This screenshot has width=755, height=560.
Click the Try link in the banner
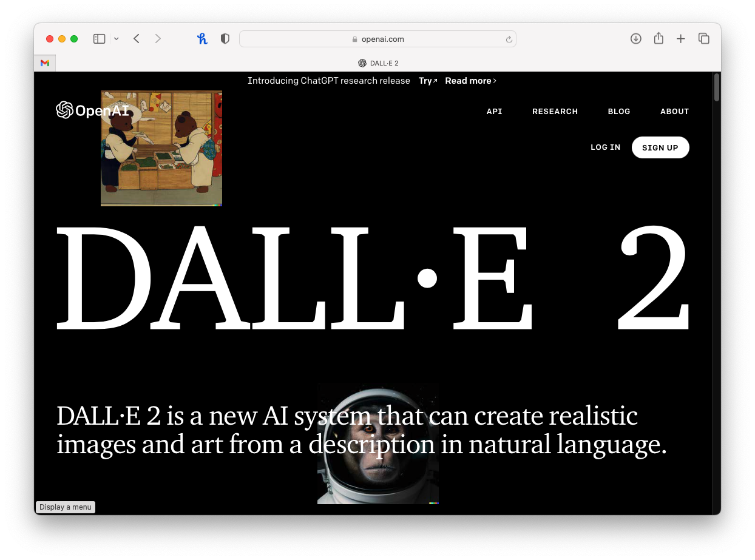[x=428, y=81]
